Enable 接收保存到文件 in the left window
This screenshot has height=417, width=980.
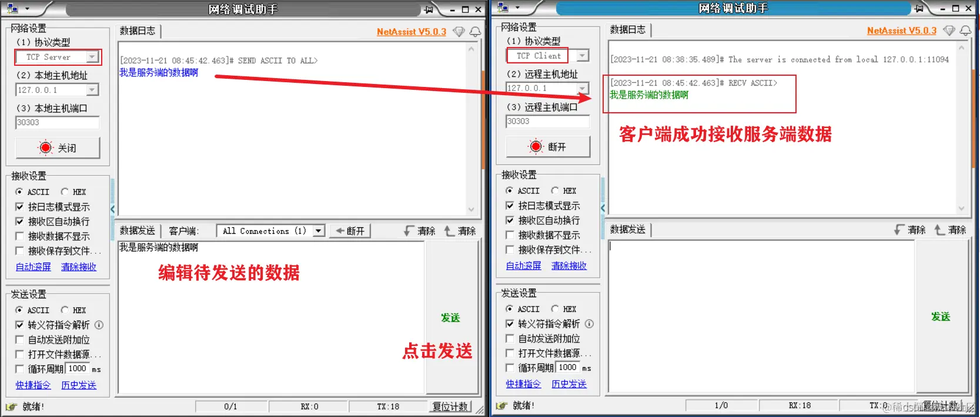(19, 251)
